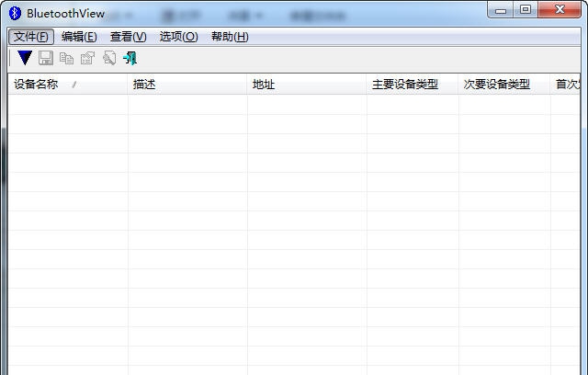
Task: Open the 查看(V) menu
Action: click(129, 37)
